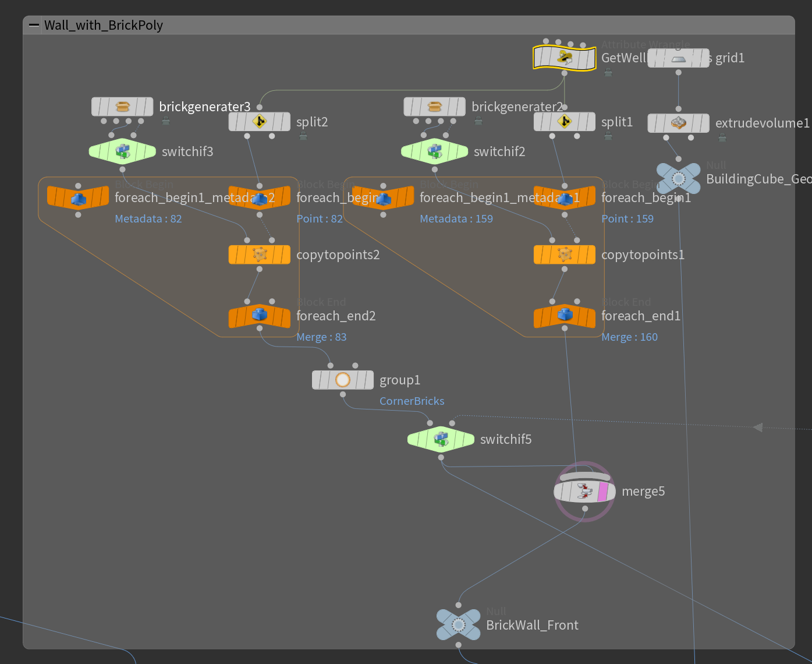Select the foreach_end1 node icon
This screenshot has width=812, height=664.
pos(565,315)
